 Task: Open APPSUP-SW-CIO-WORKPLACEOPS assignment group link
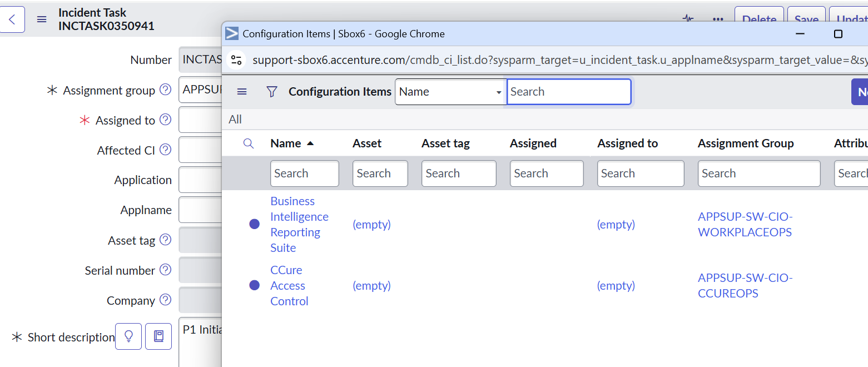tap(745, 224)
